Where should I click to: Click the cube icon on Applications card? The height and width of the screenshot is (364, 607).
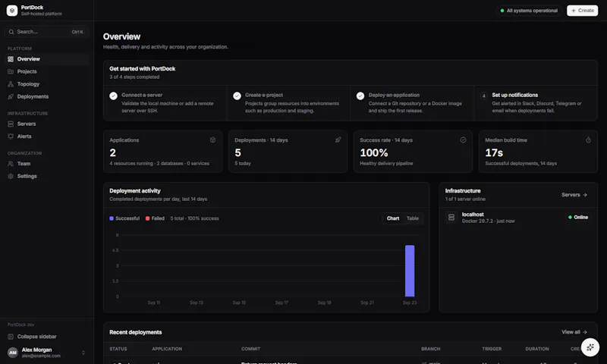click(x=212, y=140)
